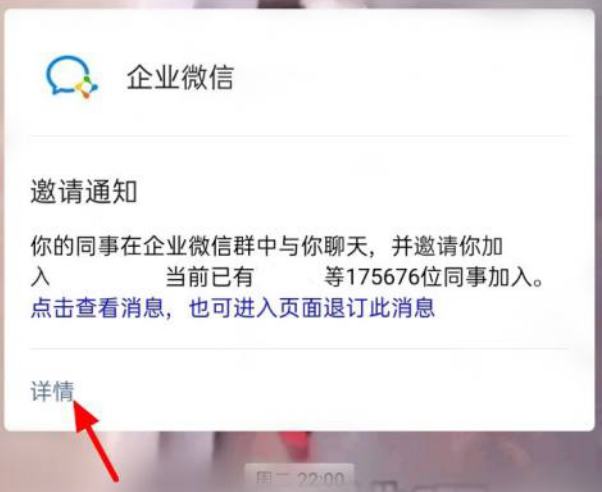Tap the blank name gap before 等175676

(x=288, y=277)
